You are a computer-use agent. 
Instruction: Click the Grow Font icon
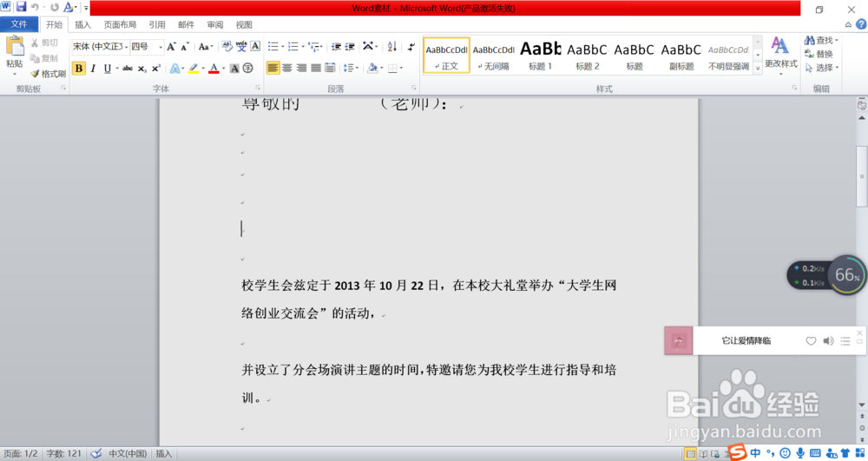coord(172,47)
